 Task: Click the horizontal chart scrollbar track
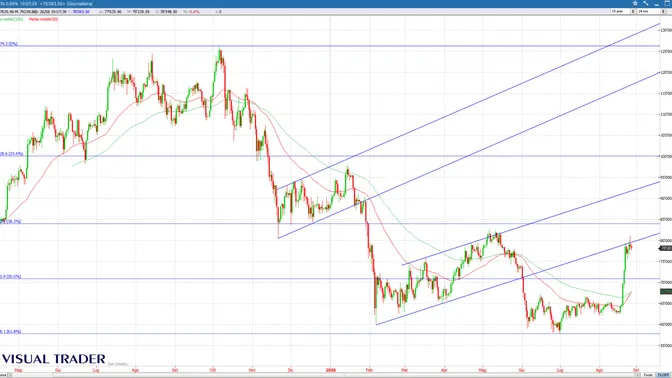[324, 375]
